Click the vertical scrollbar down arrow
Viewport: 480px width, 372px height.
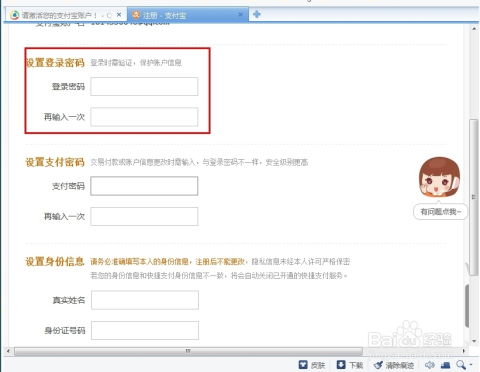click(x=474, y=341)
